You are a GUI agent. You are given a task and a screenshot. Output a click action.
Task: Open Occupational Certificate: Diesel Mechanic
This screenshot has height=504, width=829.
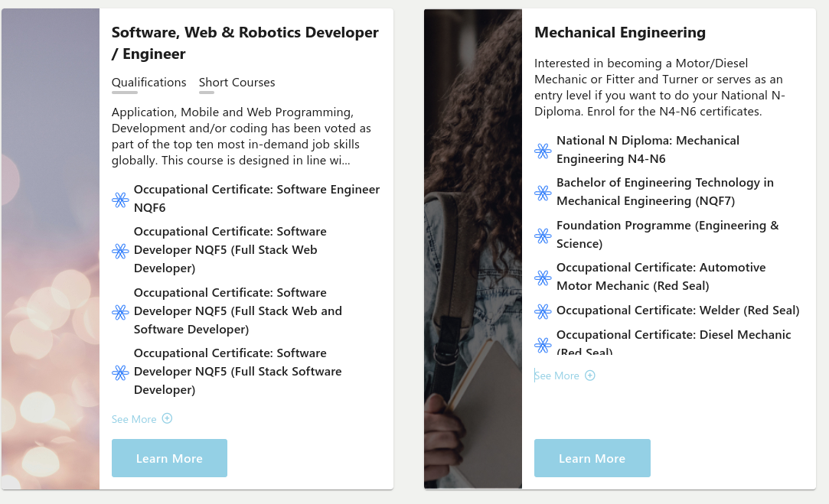click(674, 342)
